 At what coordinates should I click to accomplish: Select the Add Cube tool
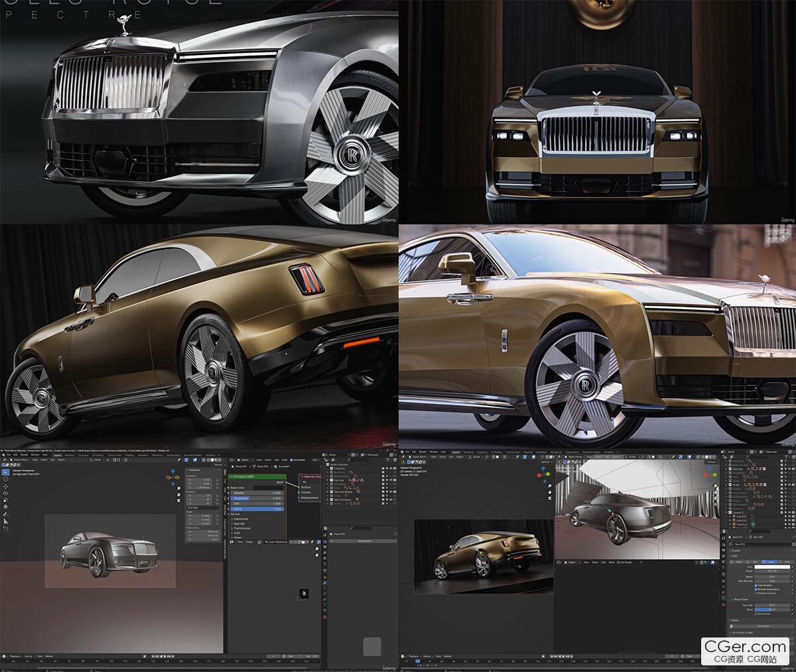click(5, 529)
